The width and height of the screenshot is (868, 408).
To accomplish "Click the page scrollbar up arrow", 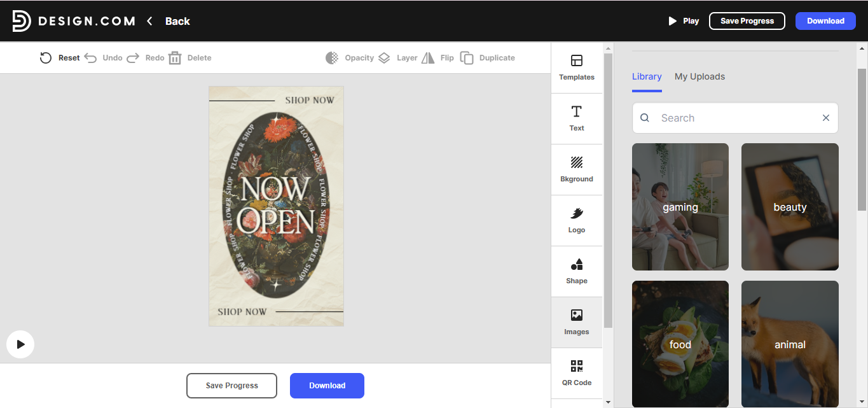I will 862,48.
